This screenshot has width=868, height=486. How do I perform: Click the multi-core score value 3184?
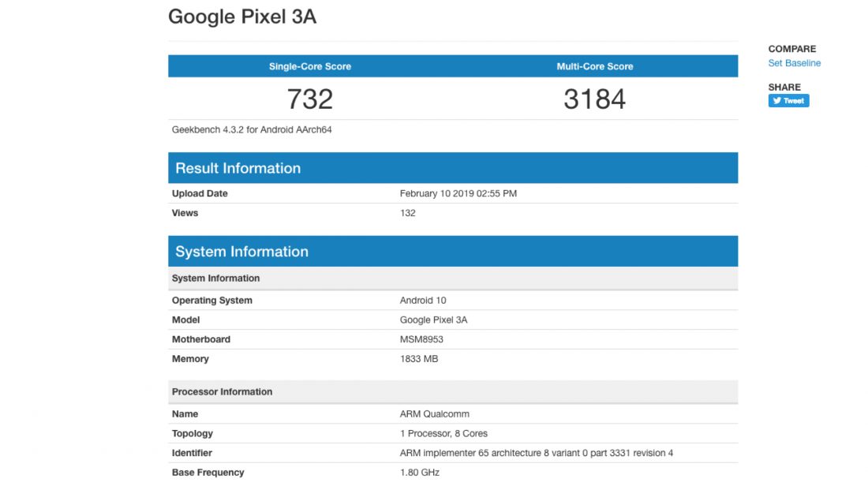pyautogui.click(x=594, y=99)
